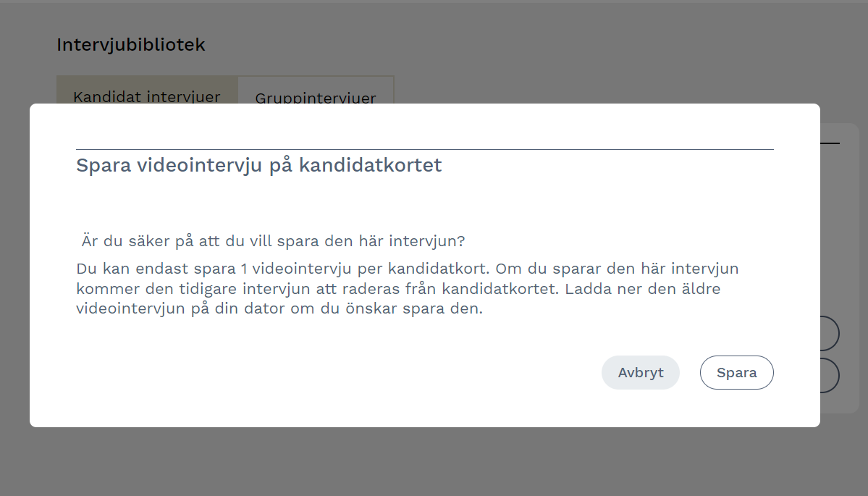Click the dialog title Spara videointervju på kandidatkortet

[258, 165]
